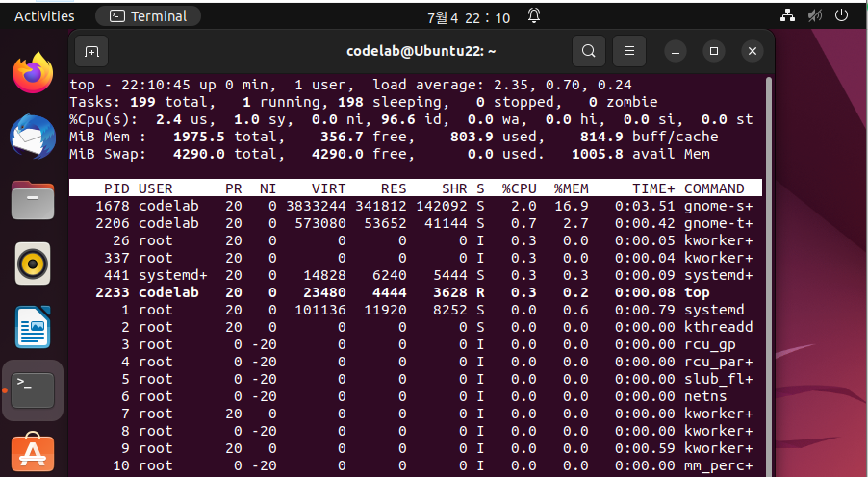Image resolution: width=868 pixels, height=477 pixels.
Task: Open LibreOffice Writer from dock
Action: point(33,326)
